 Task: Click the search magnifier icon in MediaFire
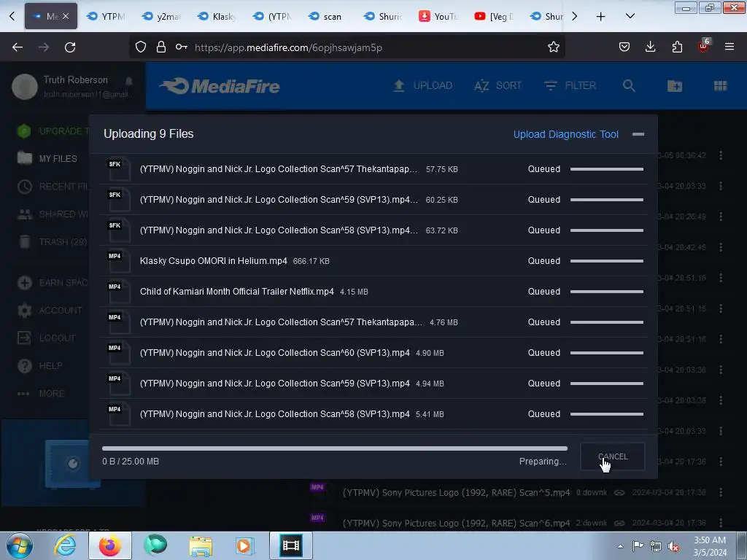tap(629, 86)
